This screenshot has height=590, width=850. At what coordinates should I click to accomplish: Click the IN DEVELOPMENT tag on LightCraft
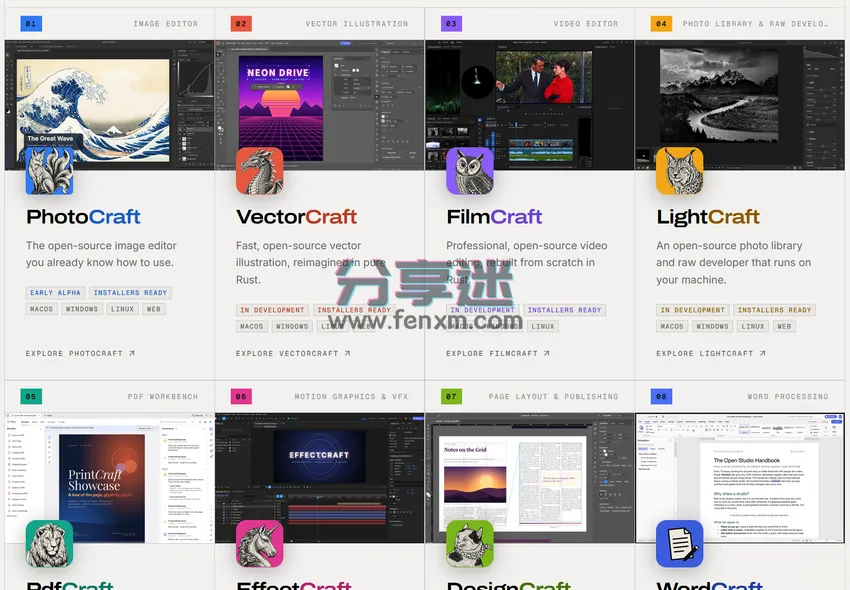click(x=692, y=310)
